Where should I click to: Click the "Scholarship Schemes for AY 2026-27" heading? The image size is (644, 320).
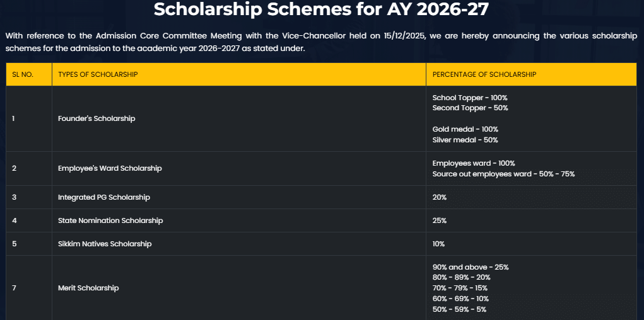(x=322, y=9)
